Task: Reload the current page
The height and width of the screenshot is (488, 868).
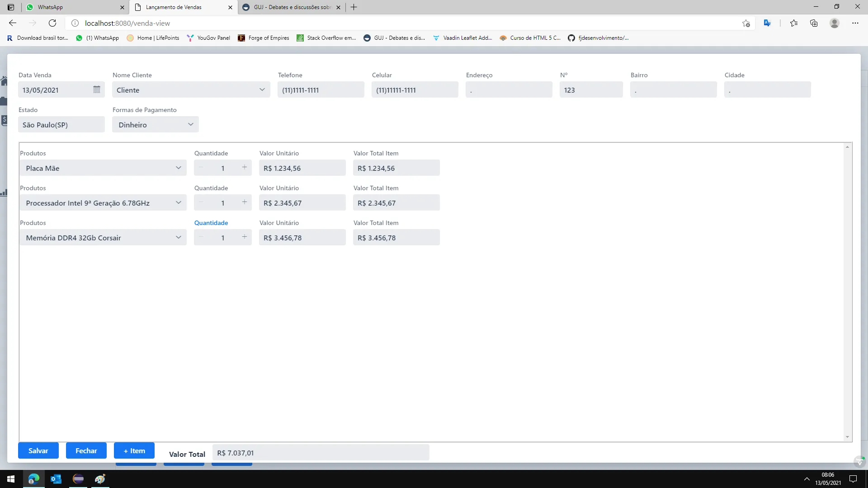Action: click(x=52, y=23)
